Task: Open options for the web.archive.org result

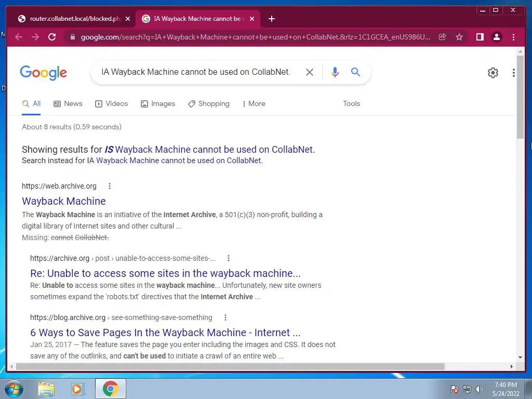Action: pos(109,186)
